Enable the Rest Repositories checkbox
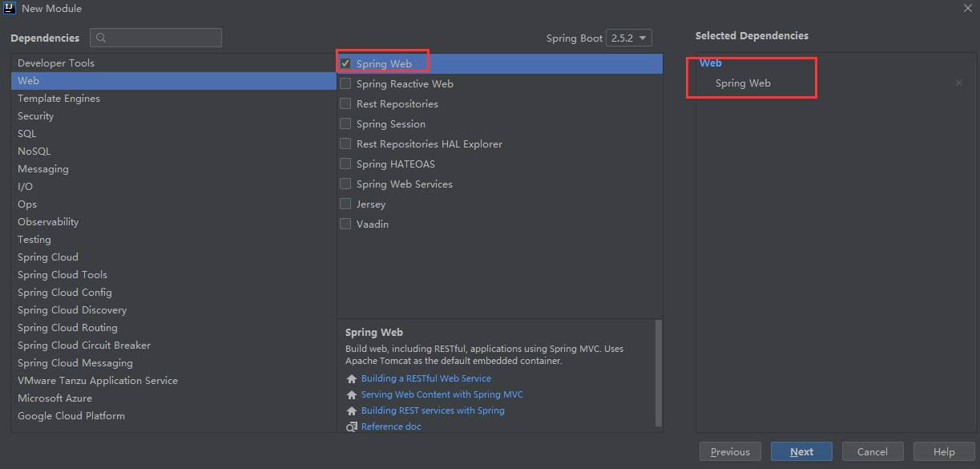This screenshot has width=980, height=469. click(x=345, y=103)
